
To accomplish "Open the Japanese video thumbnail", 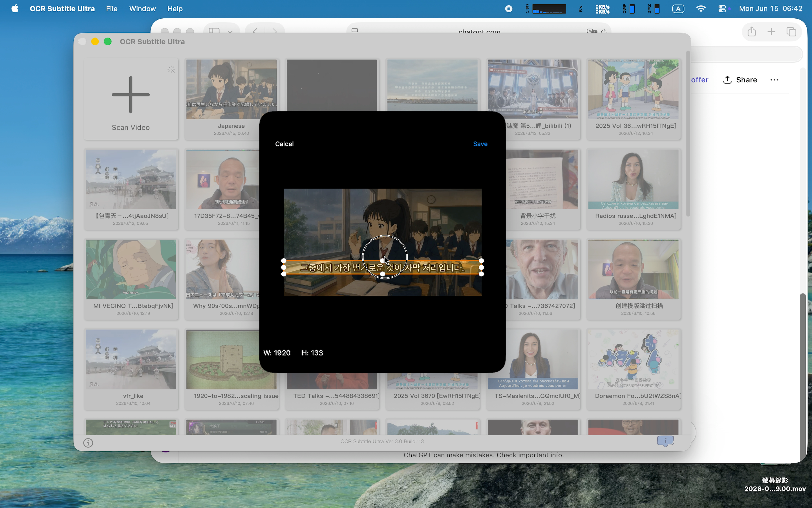I will (x=231, y=89).
